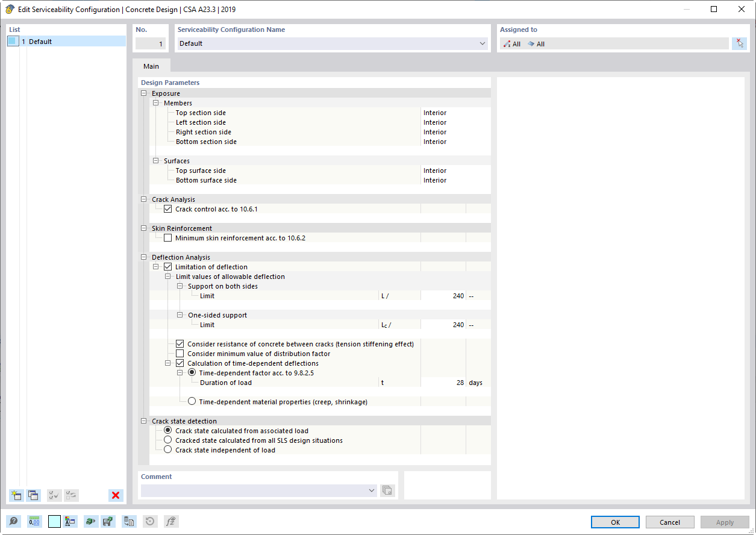Open the Serviceability Configuration Name dropdown
This screenshot has width=756, height=535.
(x=482, y=43)
